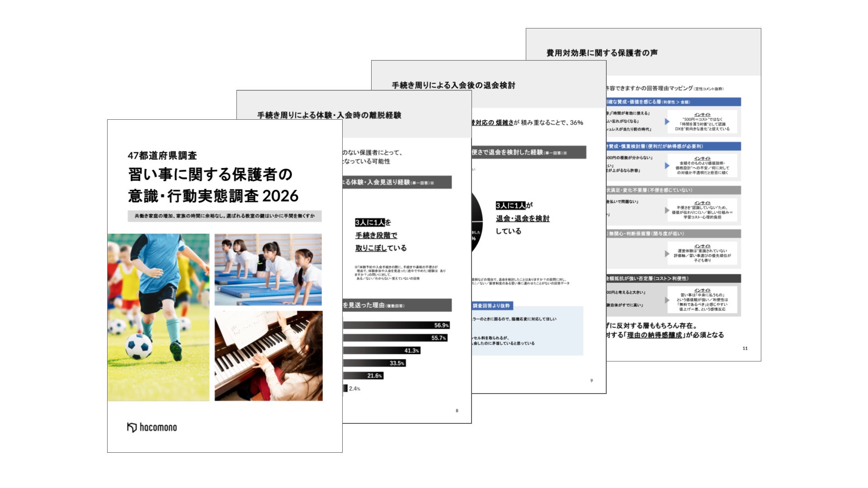Click the 21.6% bar in chart
The image size is (868, 488).
click(363, 376)
